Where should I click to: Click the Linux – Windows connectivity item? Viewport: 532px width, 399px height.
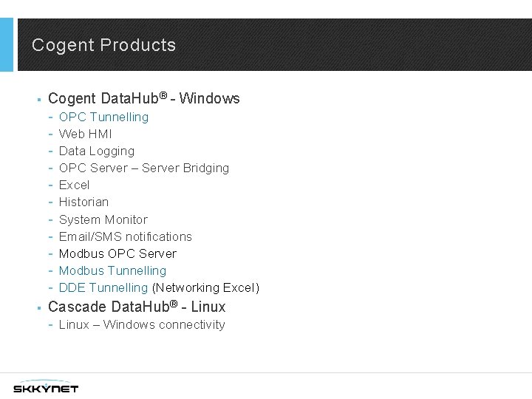coord(142,324)
